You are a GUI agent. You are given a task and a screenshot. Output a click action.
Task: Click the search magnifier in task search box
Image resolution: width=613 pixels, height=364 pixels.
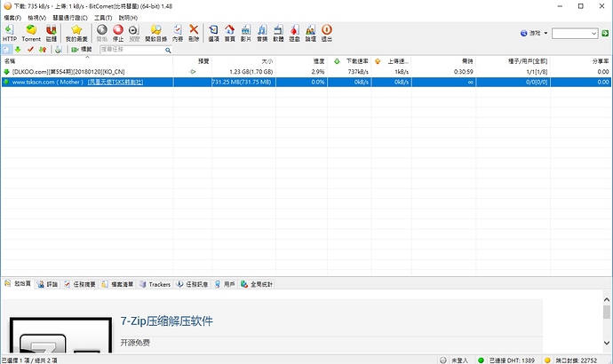click(x=168, y=50)
